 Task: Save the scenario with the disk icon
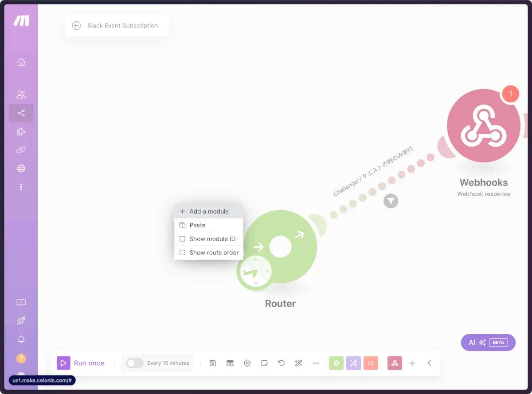[213, 363]
